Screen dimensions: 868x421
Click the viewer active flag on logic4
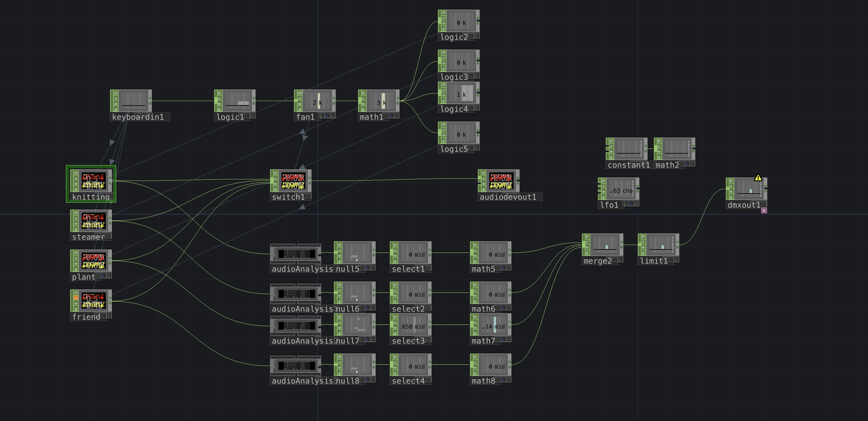point(443,85)
